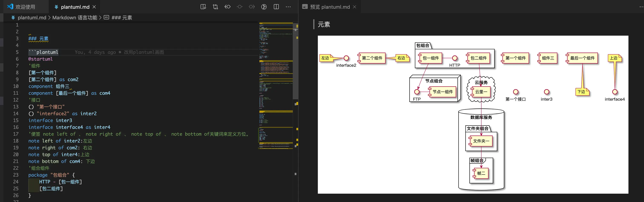Viewport: 644px width, 202px height.
Task: Open the ### 元素 breadcrumb symbol
Action: point(122,17)
